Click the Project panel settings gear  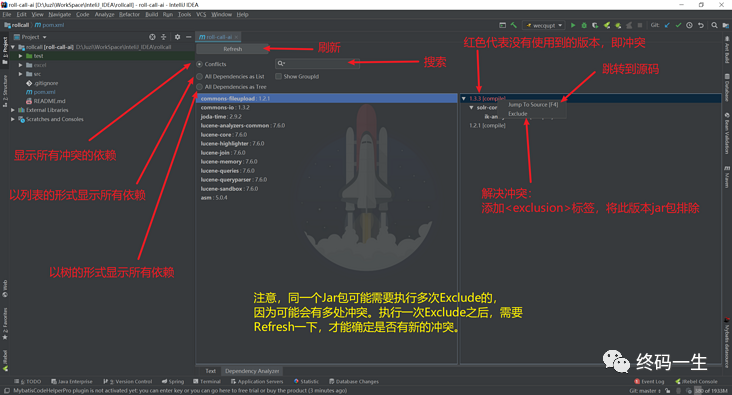177,37
